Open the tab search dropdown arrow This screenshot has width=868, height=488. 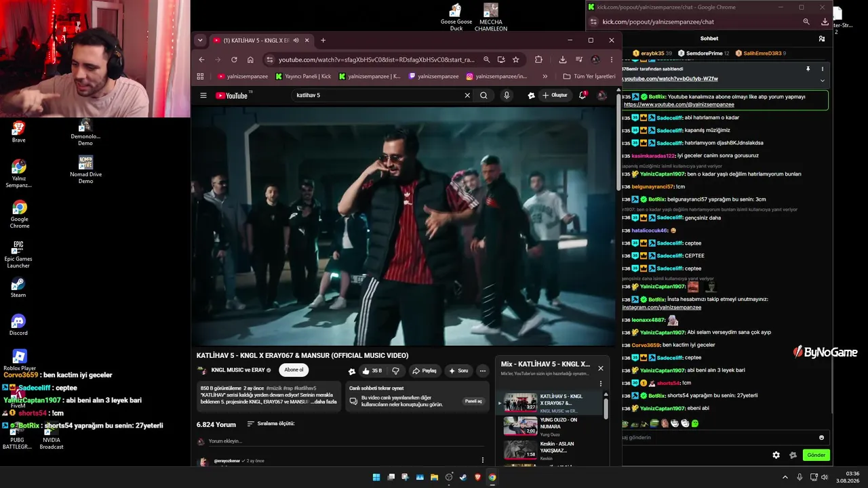coord(200,41)
